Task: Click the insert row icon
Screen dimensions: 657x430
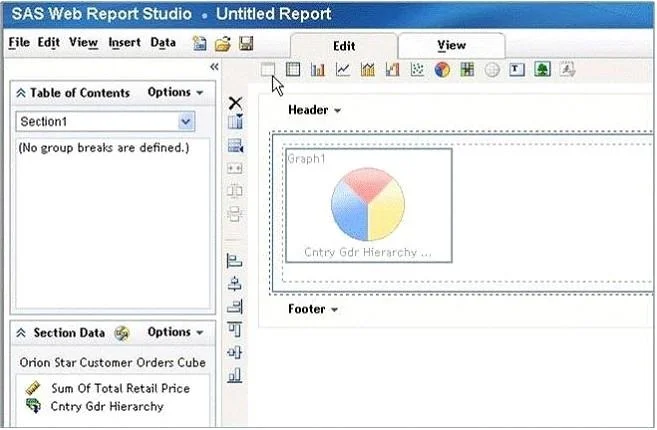Action: coord(235,146)
